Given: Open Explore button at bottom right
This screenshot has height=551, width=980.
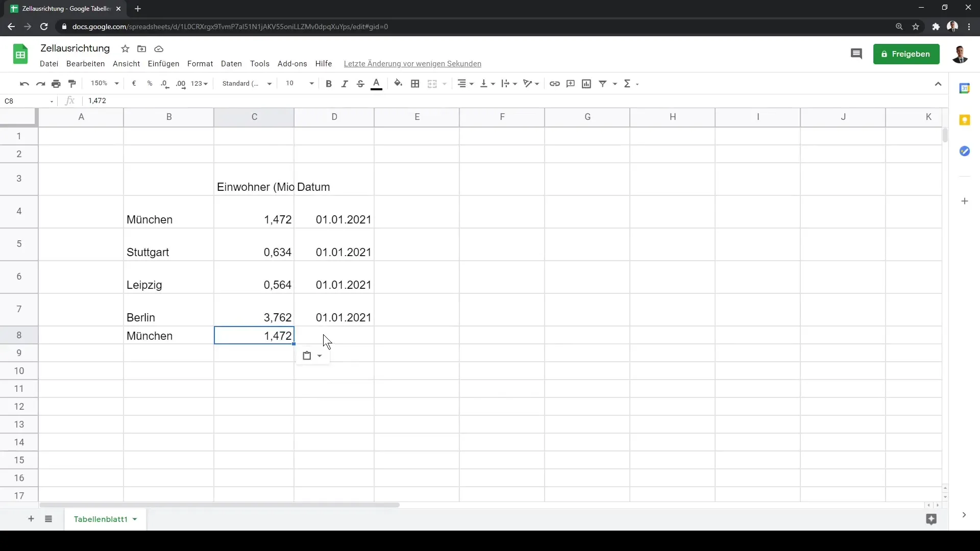Looking at the screenshot, I should [x=932, y=519].
